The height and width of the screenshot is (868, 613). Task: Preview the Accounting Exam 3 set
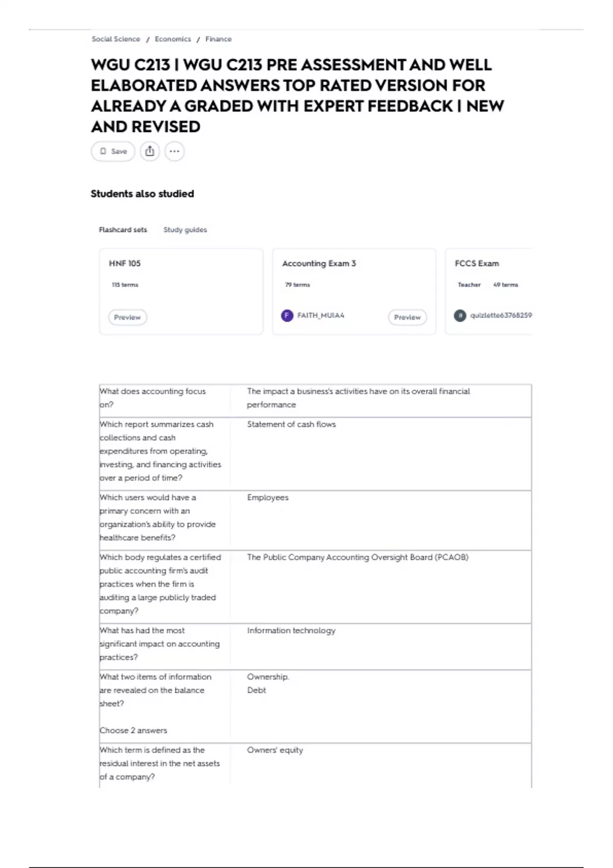tap(407, 317)
